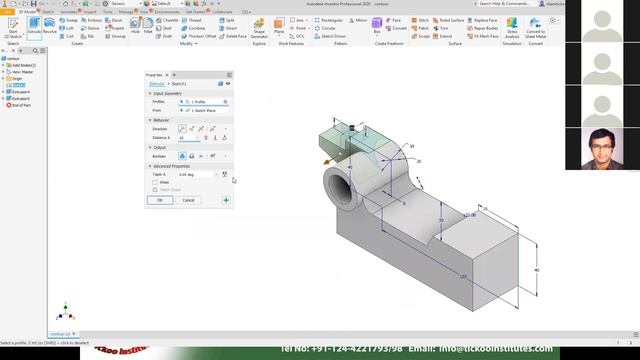
Task: Expand the Origin folder node
Action: [x=3, y=78]
